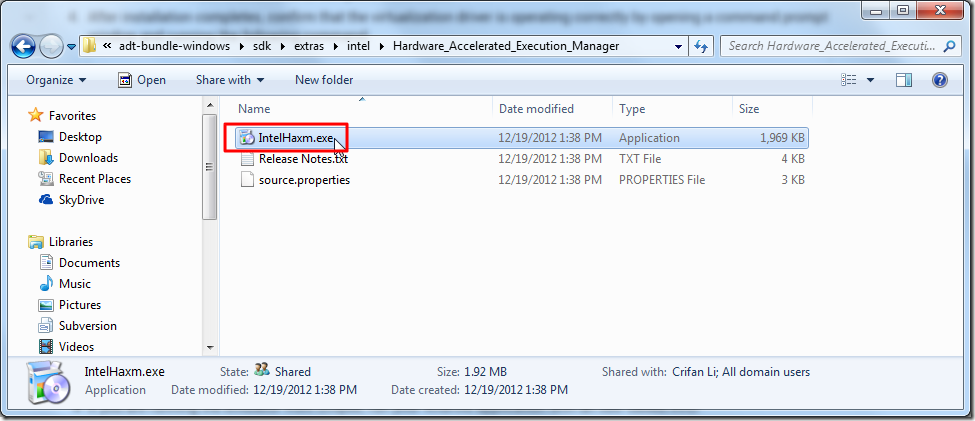Select adt-bundle-windows in the address path

[172, 46]
